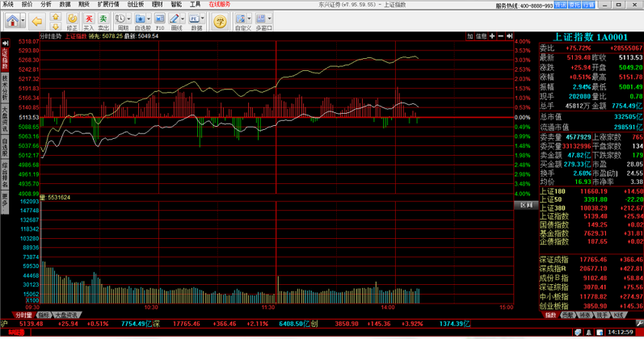Go back with the yellow left arrow
The width and height of the screenshot is (644, 339).
click(x=37, y=21)
